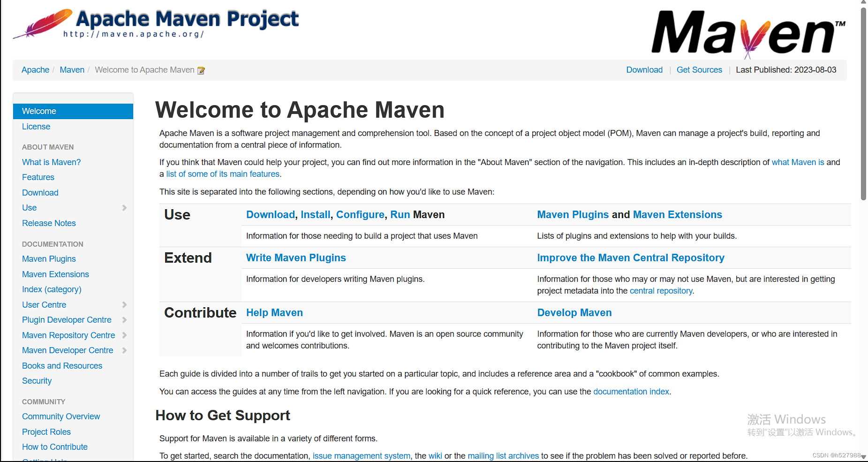This screenshot has height=462, width=868.
Task: Select Welcome in the sidebar
Action: 73,111
